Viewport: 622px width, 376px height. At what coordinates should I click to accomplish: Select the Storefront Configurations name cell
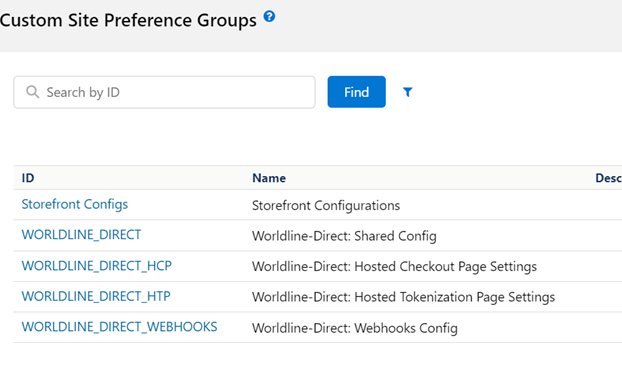click(x=326, y=205)
